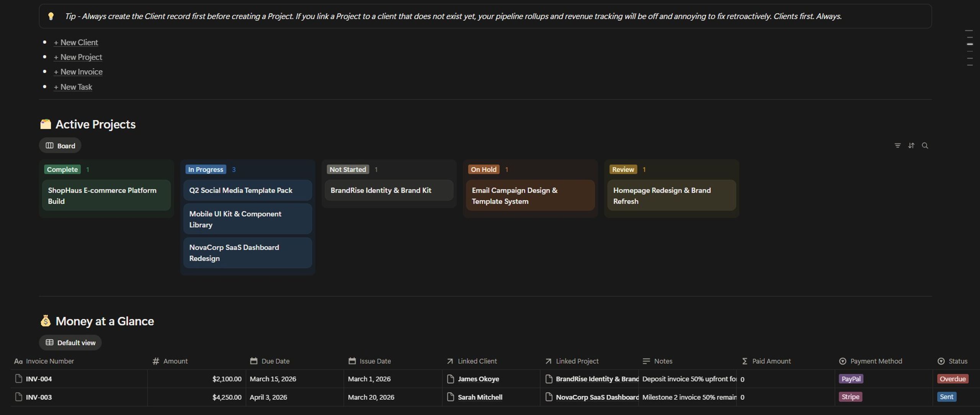The image size is (980, 415).
Task: Select the Default view tab
Action: tap(70, 343)
